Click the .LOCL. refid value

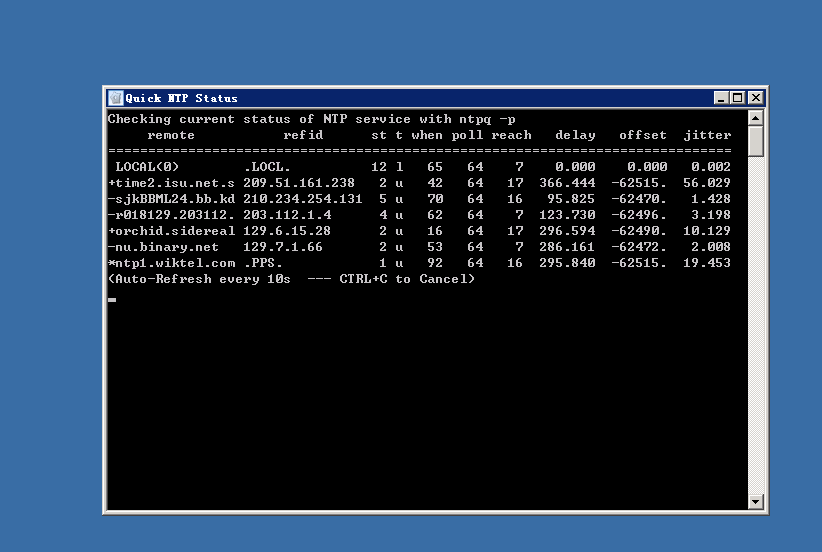[267, 167]
